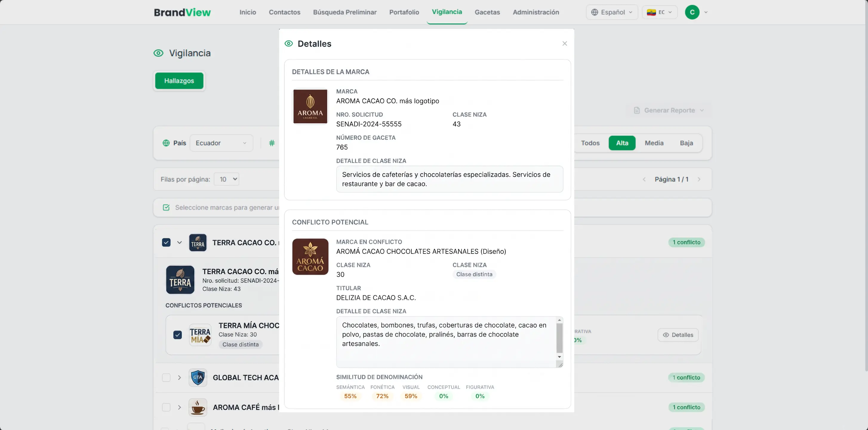Screen dimensions: 868x430
Task: Click scroll down arrow in class detail box
Action: [559, 357]
